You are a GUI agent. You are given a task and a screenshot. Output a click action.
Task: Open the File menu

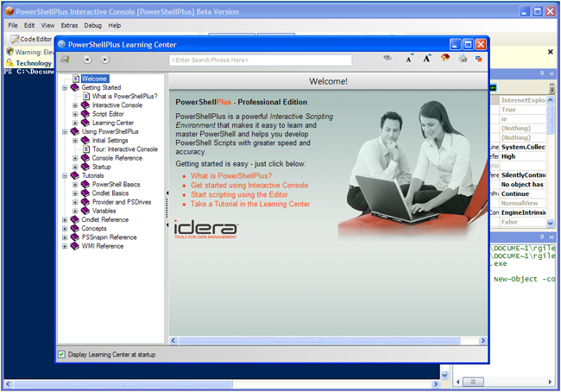point(13,25)
